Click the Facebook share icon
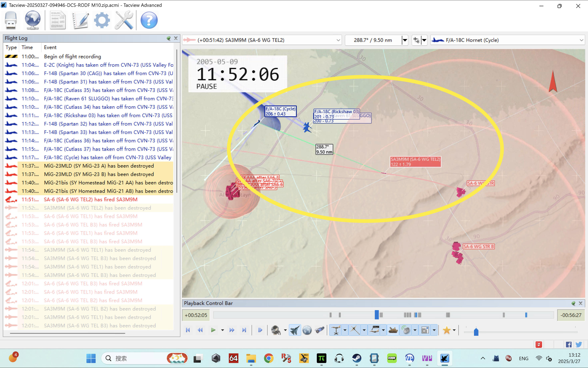 (x=569, y=344)
